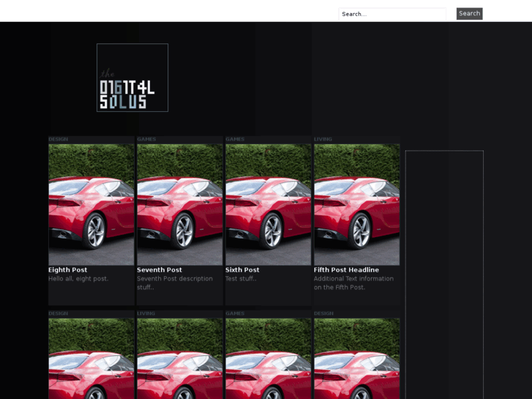Open the GAMES category above Seventh Post

pyautogui.click(x=146, y=139)
